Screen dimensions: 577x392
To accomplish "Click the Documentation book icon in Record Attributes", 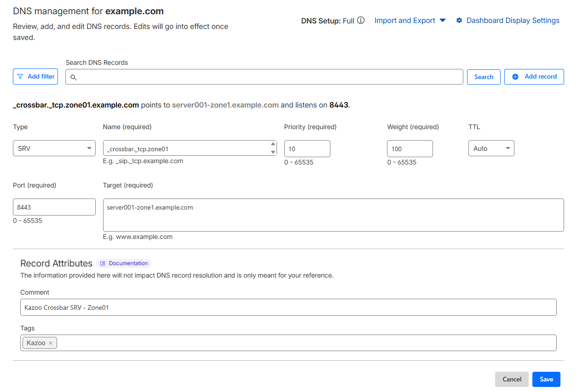I will coord(102,263).
